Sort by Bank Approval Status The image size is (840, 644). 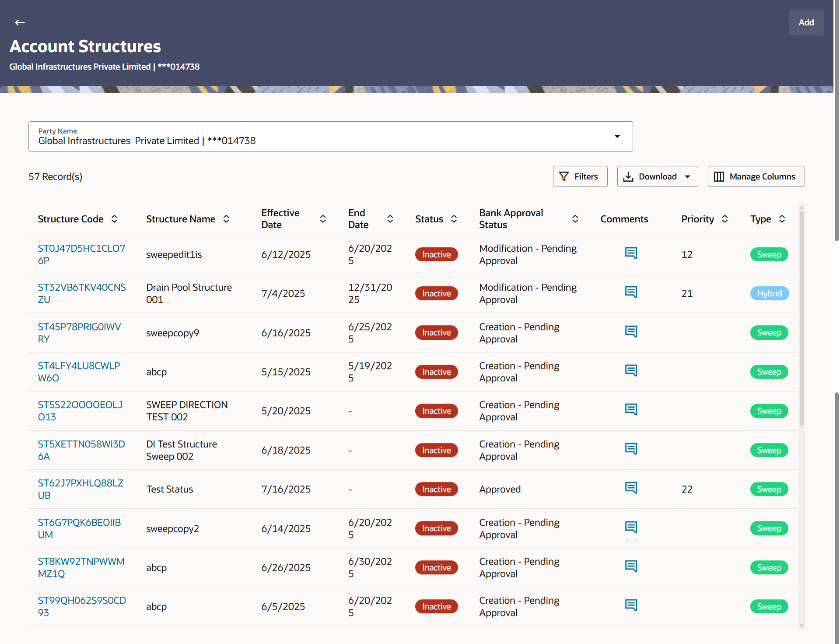pos(575,219)
